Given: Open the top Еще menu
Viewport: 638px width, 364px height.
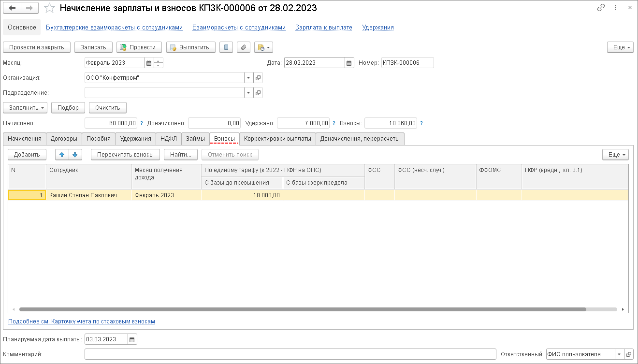Looking at the screenshot, I should (620, 47).
